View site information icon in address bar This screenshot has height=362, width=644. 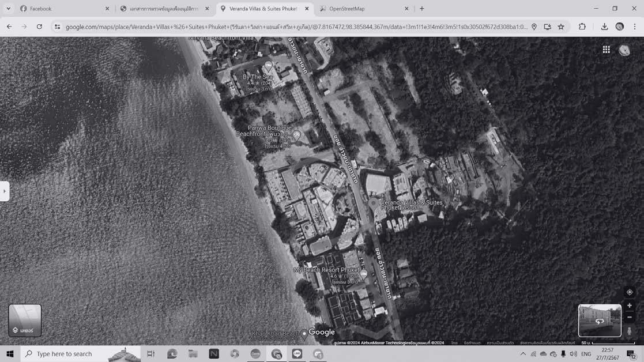pyautogui.click(x=57, y=27)
